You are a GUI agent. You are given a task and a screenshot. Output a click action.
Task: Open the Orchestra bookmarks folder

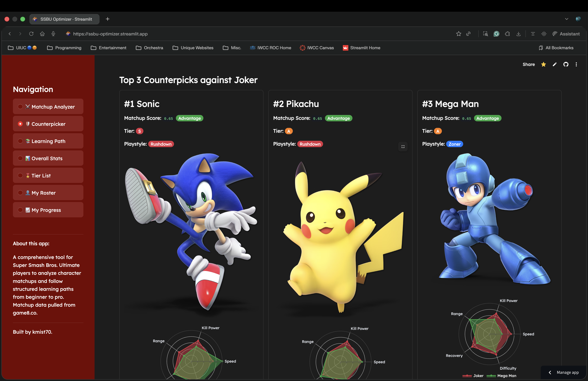149,48
